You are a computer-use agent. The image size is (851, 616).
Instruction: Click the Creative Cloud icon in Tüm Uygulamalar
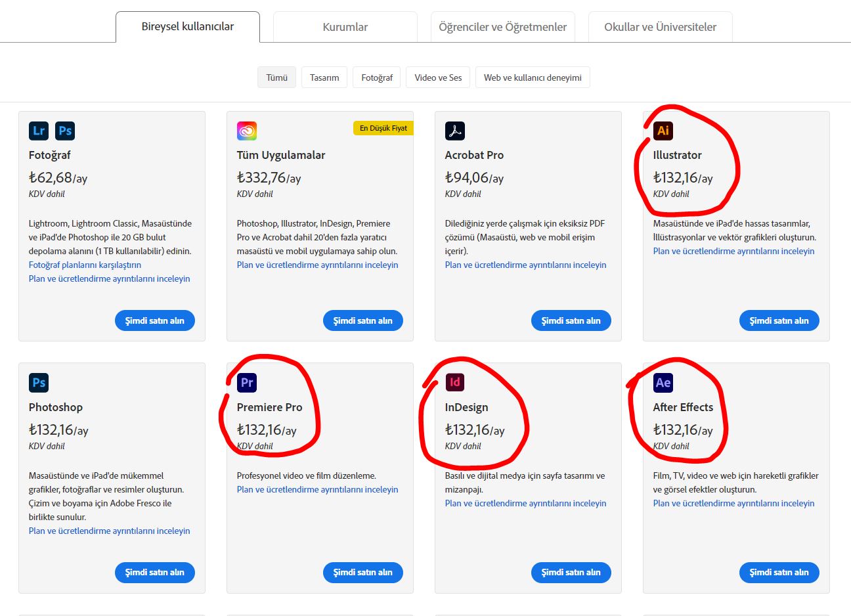[247, 131]
